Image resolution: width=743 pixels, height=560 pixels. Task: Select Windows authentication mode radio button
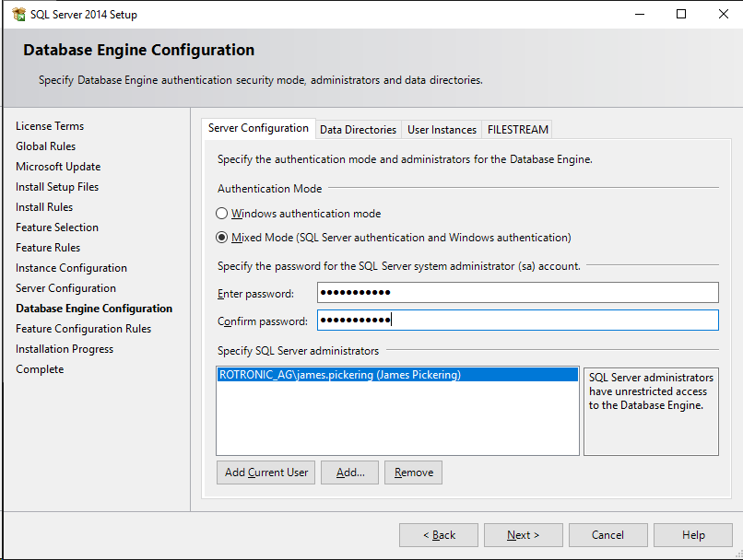tap(222, 214)
